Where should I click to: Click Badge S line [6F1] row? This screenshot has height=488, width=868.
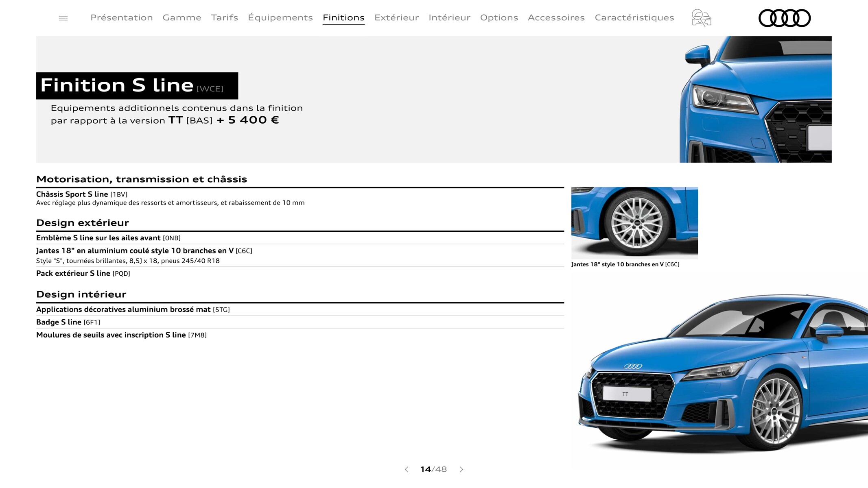(x=300, y=322)
